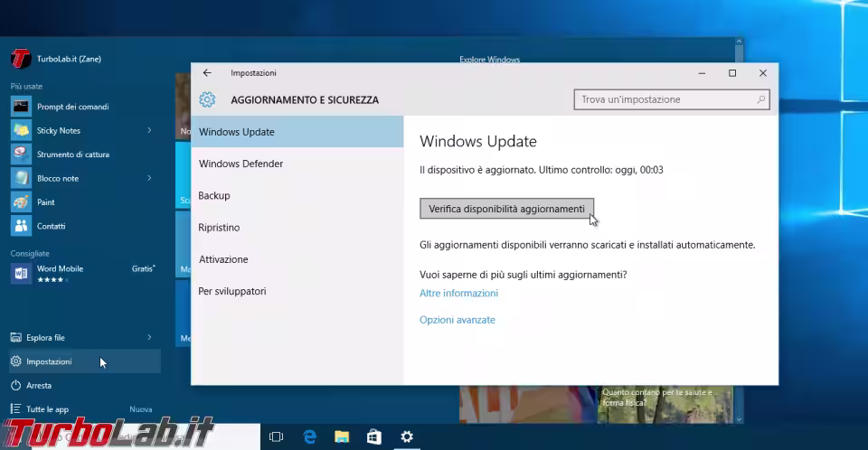Open the health news tile in Start

tap(665, 405)
